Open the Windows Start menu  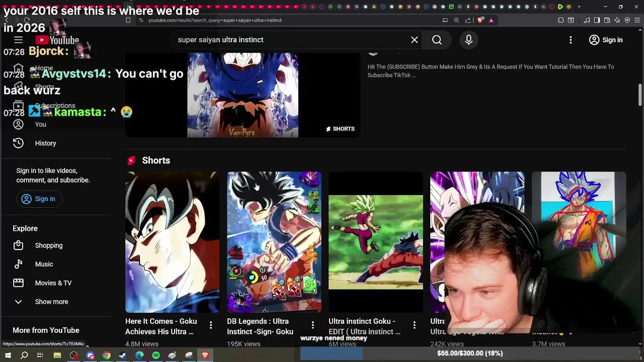(8, 355)
